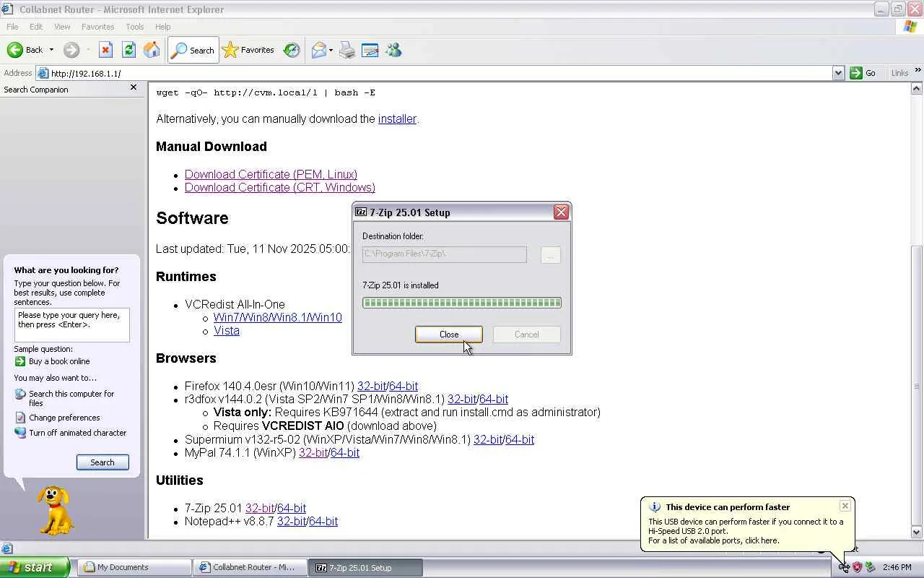Click the Mail envelope icon
924x578 pixels.
pos(318,50)
